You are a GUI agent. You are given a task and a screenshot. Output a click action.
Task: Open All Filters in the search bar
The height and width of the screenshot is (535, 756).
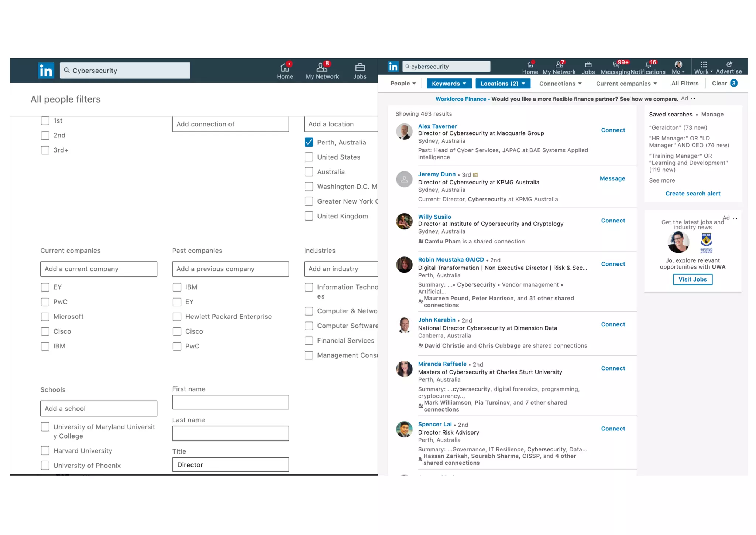pyautogui.click(x=685, y=84)
